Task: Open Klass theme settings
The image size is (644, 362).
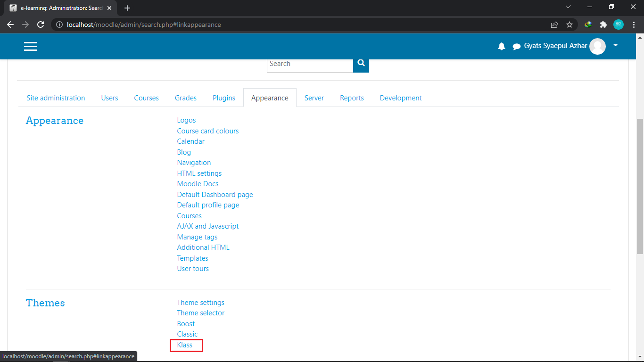Action: 185,345
